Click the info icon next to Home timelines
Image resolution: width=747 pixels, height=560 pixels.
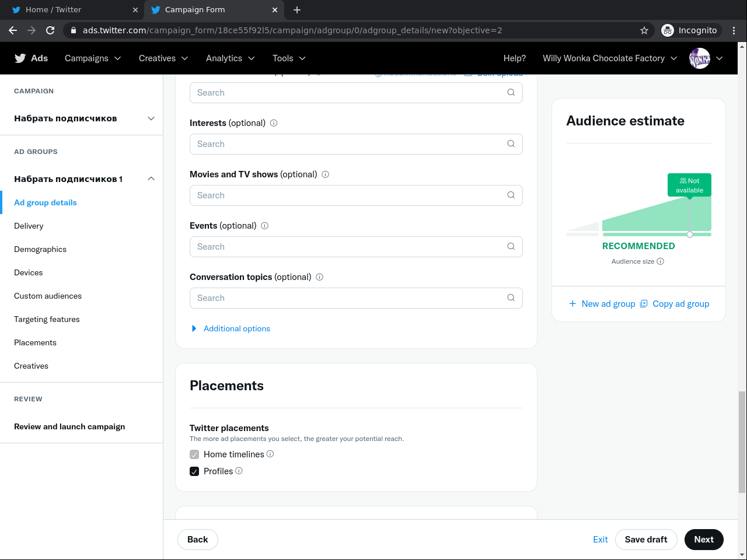coord(270,454)
